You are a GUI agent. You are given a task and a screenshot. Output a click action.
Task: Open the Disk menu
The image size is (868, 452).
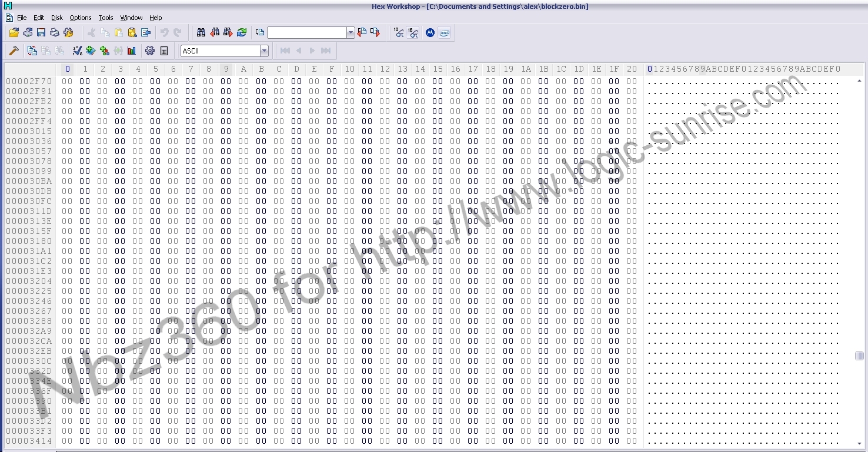coord(56,18)
